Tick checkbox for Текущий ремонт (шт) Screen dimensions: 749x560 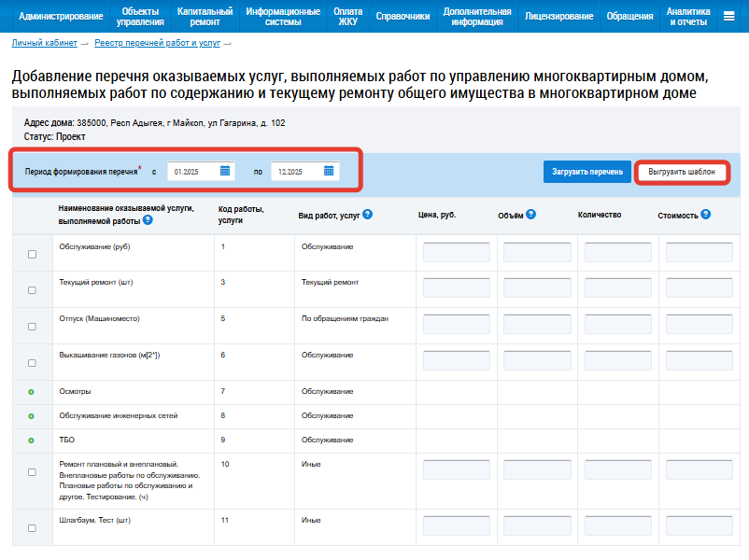coord(32,290)
